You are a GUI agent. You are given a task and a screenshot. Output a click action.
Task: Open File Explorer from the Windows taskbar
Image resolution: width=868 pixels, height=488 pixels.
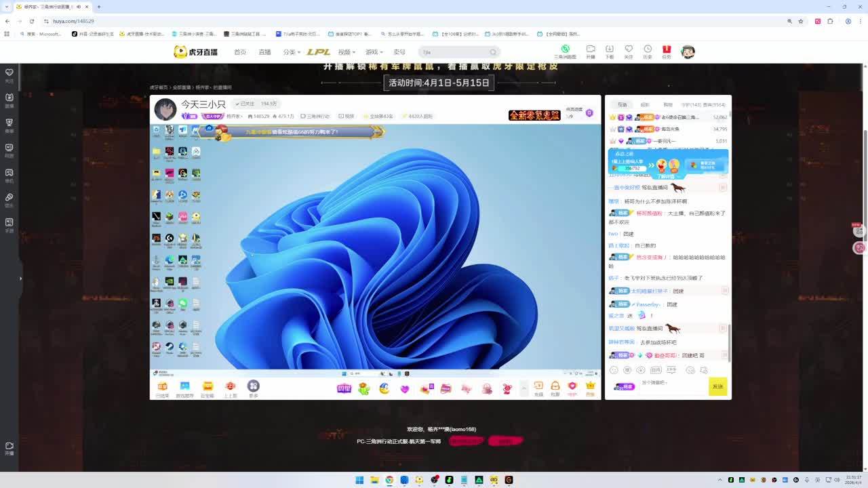(374, 480)
